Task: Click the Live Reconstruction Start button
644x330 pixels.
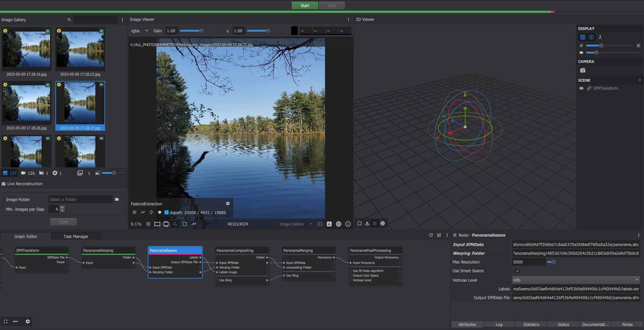Action: click(63, 222)
